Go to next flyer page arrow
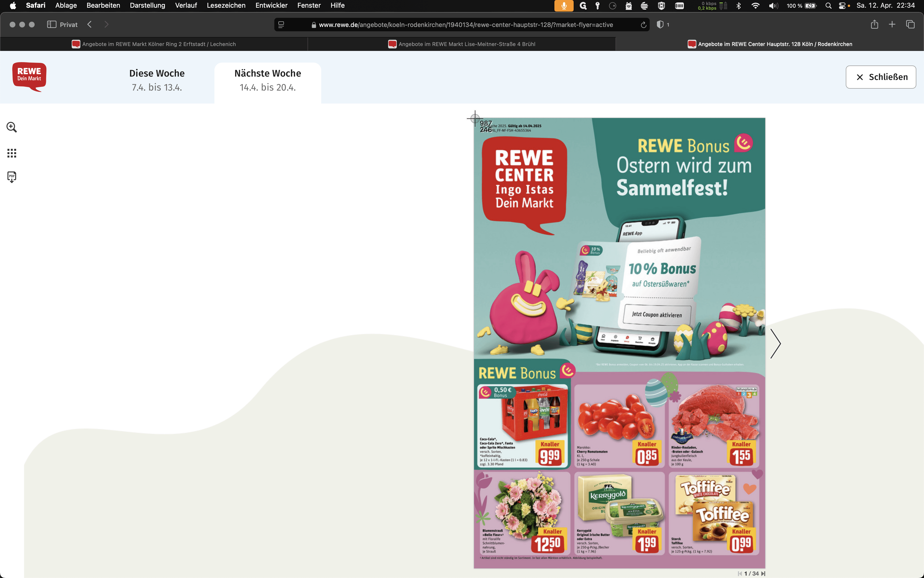 coord(776,344)
